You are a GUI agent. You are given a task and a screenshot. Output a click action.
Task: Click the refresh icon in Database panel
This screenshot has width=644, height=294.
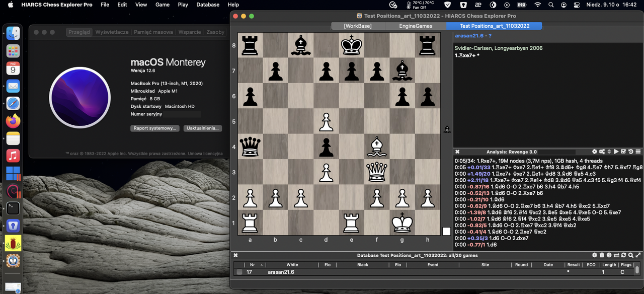coord(623,255)
